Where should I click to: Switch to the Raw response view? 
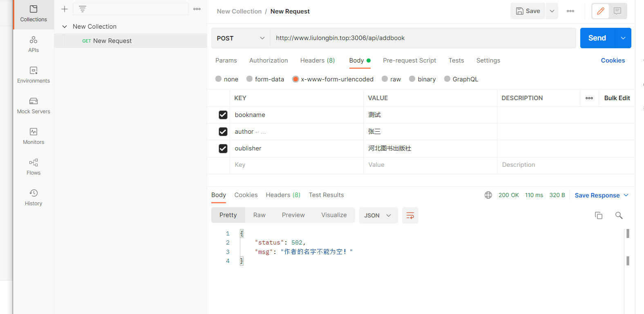(259, 215)
